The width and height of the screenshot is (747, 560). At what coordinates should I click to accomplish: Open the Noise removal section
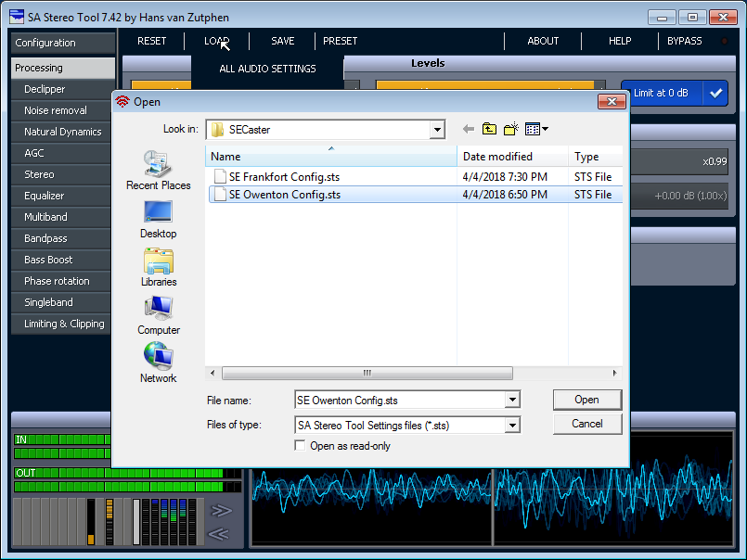click(61, 110)
